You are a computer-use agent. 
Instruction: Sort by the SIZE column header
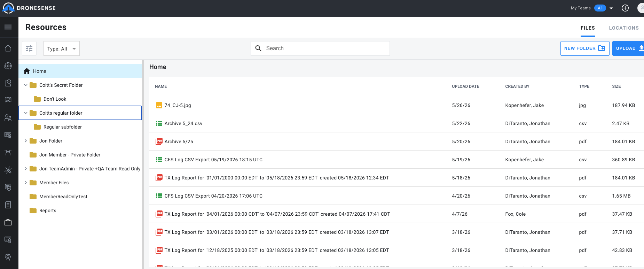tap(616, 86)
